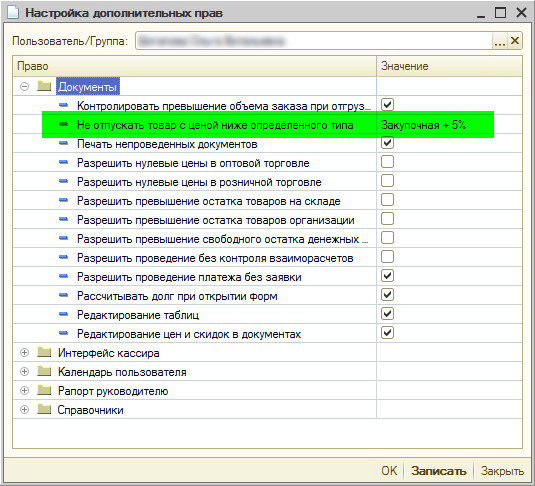Click the clear X icon in the user field
535x486 pixels.
pos(515,41)
